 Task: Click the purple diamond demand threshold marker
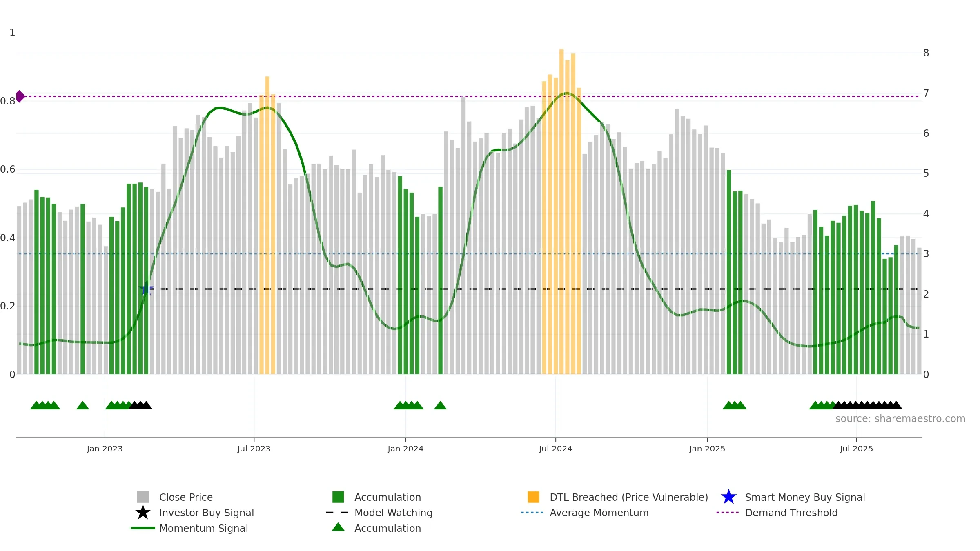pos(20,96)
